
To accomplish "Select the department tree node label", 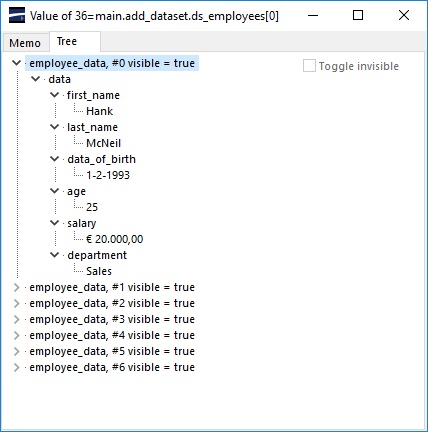I will pyautogui.click(x=97, y=255).
